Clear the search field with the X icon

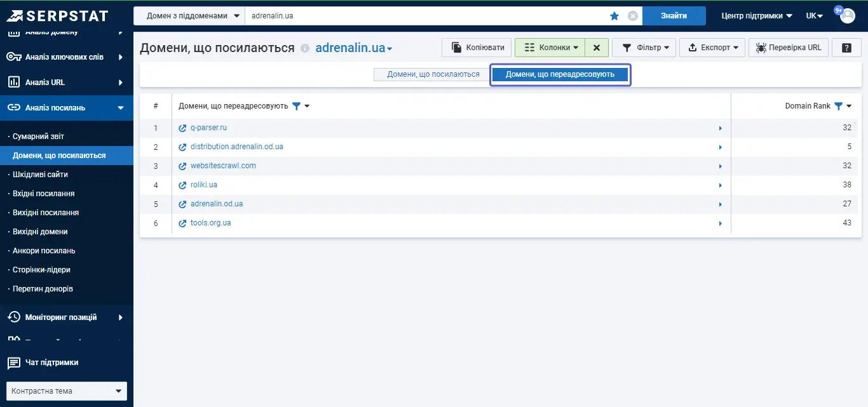click(633, 16)
